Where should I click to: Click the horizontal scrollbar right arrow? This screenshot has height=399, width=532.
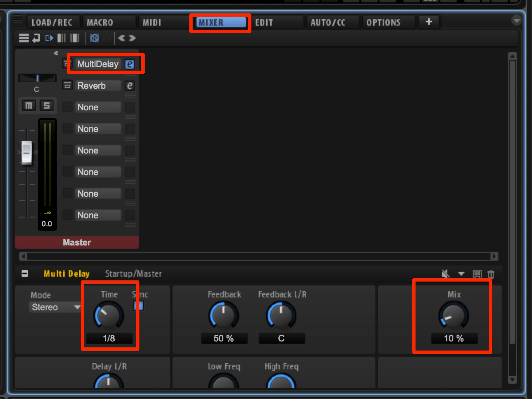[x=494, y=256]
